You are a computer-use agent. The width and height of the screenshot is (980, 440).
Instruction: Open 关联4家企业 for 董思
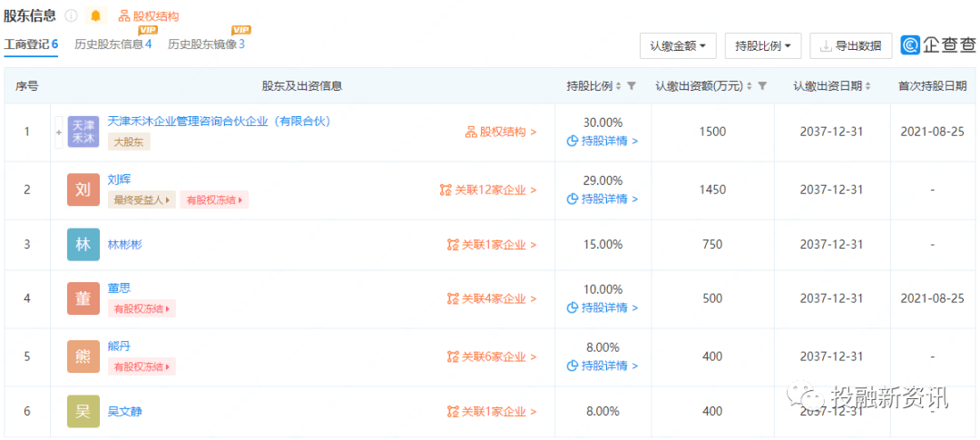coord(492,298)
